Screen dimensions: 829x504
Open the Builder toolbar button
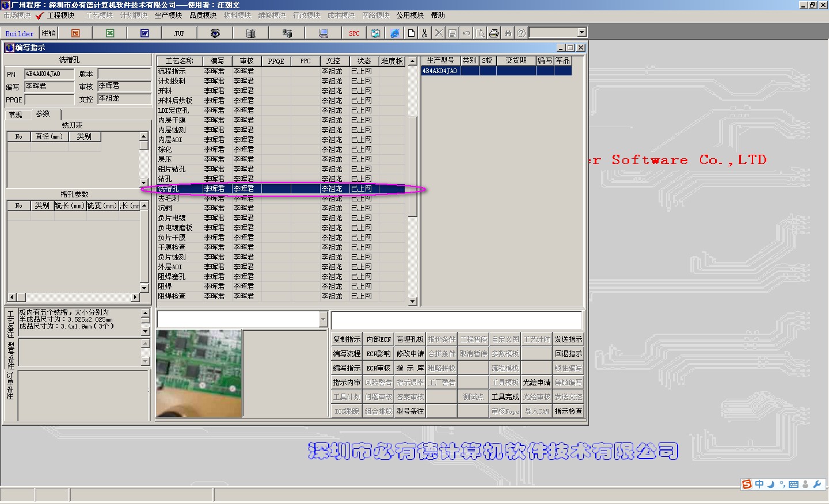20,33
